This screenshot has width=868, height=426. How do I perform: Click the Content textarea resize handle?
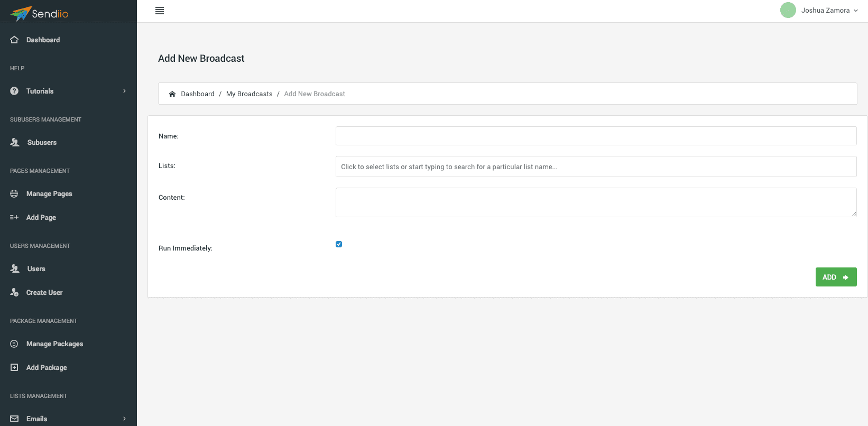point(854,214)
